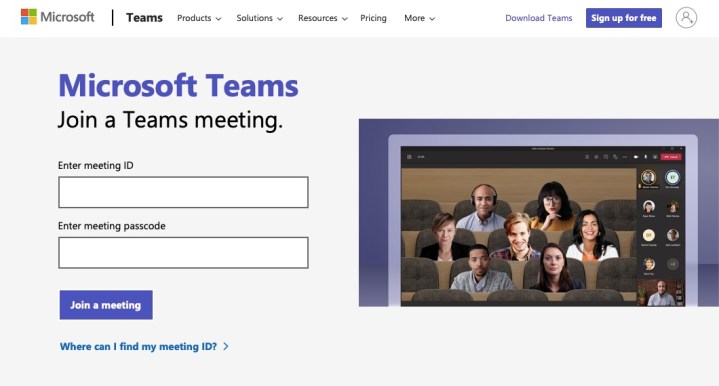Expand the Products dropdown menu

(x=199, y=18)
